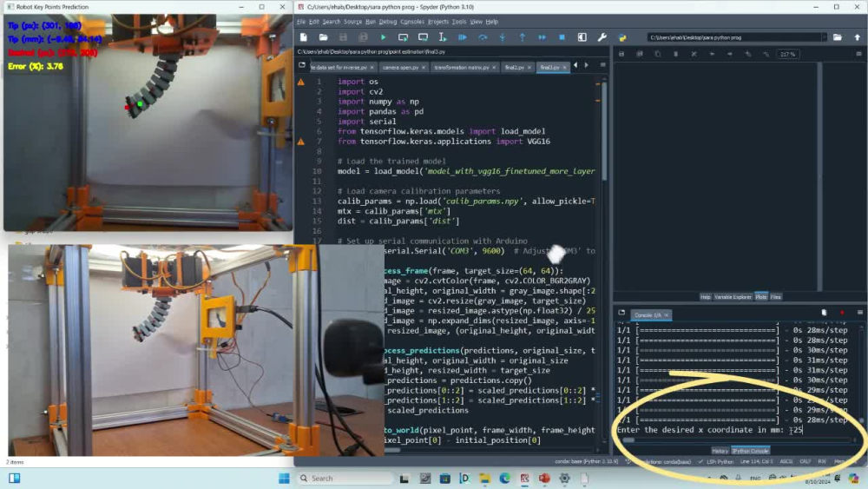
Task: Close the Console 1/A tab
Action: [x=667, y=315]
